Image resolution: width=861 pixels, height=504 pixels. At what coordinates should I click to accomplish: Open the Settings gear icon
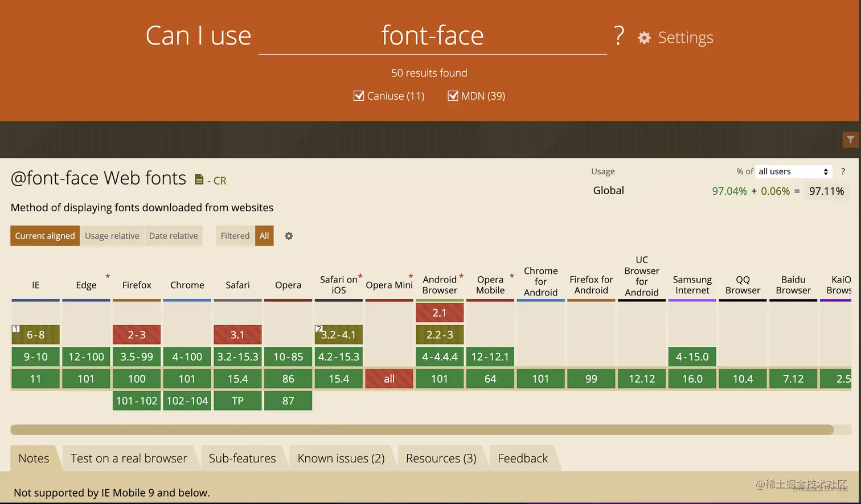pyautogui.click(x=644, y=38)
